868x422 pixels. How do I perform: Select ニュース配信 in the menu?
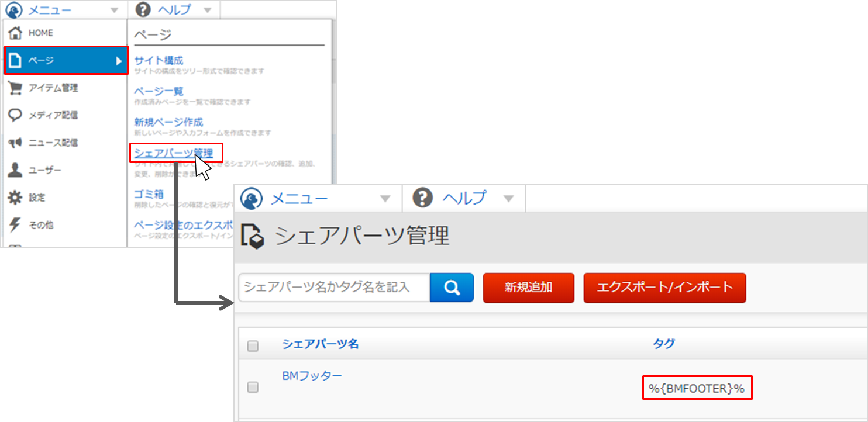coord(66,143)
